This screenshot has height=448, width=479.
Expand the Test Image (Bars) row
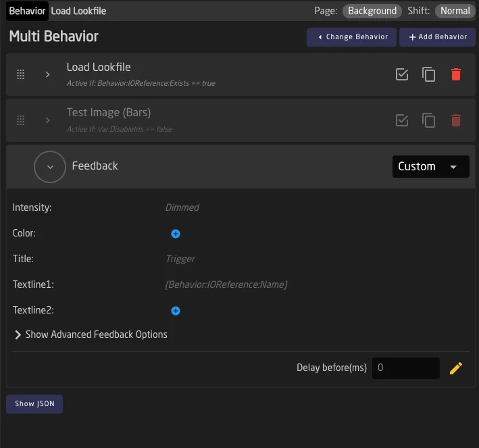47,120
